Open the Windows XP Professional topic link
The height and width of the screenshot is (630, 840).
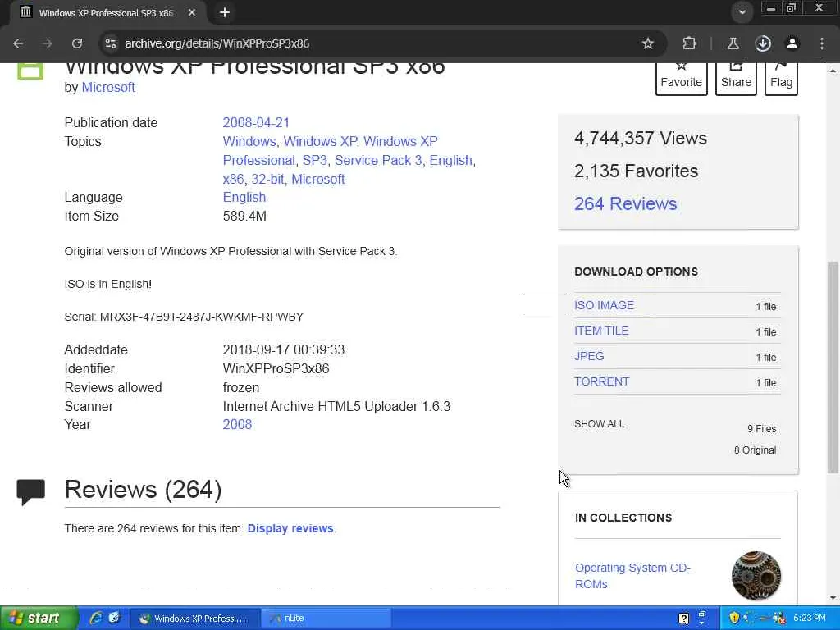330,151
